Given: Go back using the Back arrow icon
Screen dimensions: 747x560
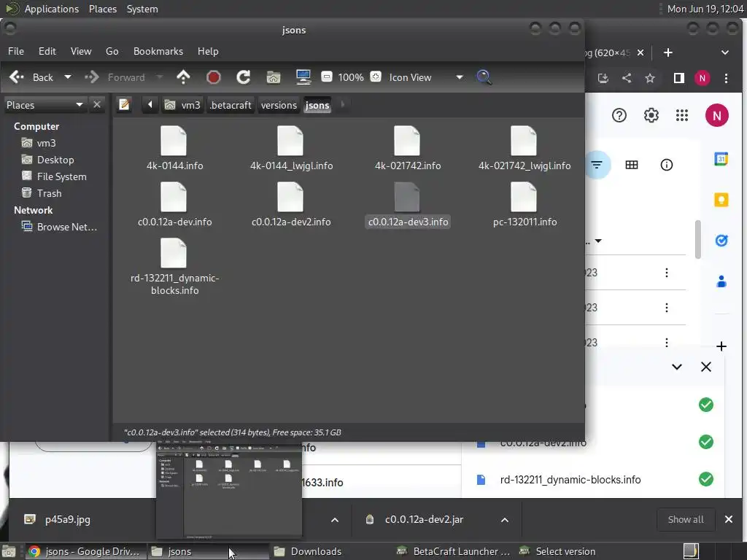Looking at the screenshot, I should (17, 77).
